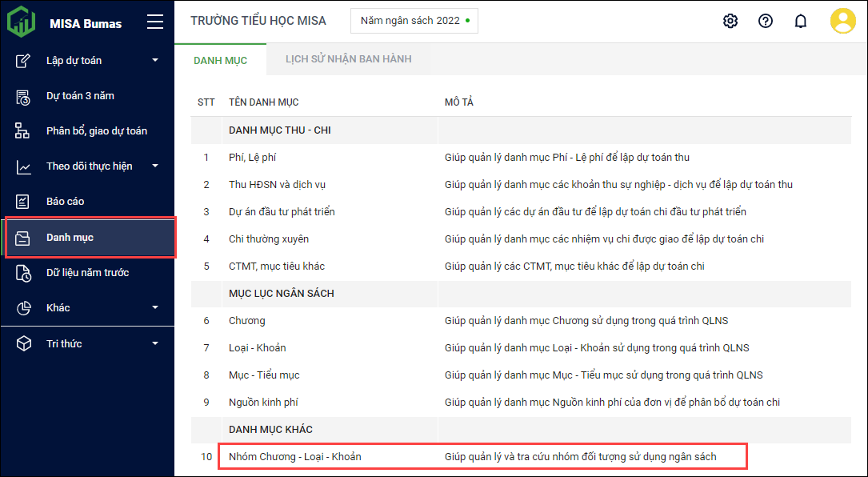Open Phí, Lệ phí category
Screen dimensions: 868x477
pos(252,158)
